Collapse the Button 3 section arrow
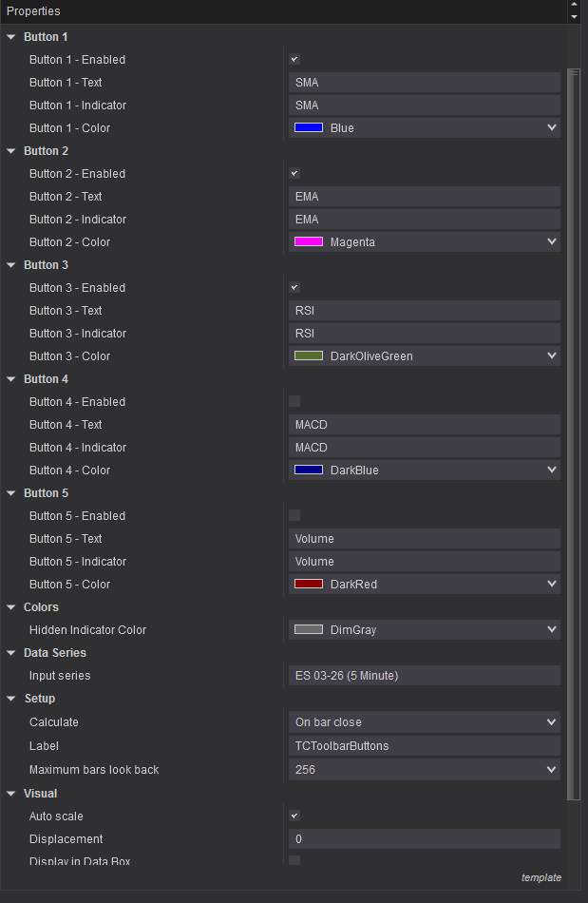This screenshot has width=588, height=903. point(11,265)
